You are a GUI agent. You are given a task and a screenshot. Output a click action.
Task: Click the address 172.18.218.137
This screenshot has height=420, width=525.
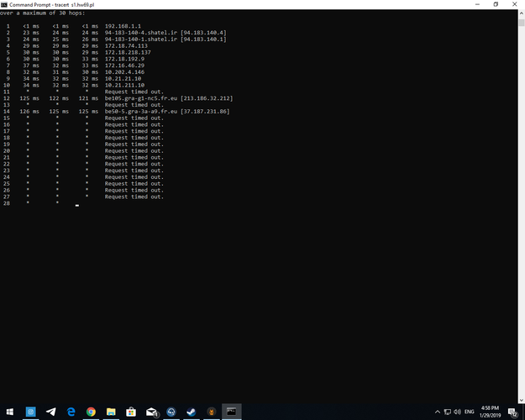(x=128, y=53)
